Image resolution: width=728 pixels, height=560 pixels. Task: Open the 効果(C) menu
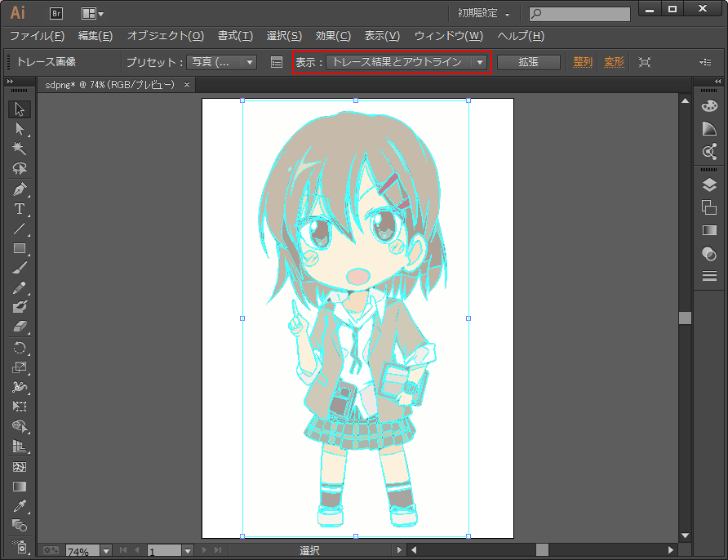pos(333,36)
